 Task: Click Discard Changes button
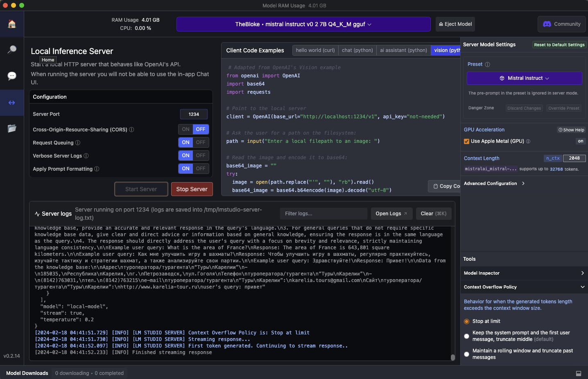pyautogui.click(x=524, y=108)
